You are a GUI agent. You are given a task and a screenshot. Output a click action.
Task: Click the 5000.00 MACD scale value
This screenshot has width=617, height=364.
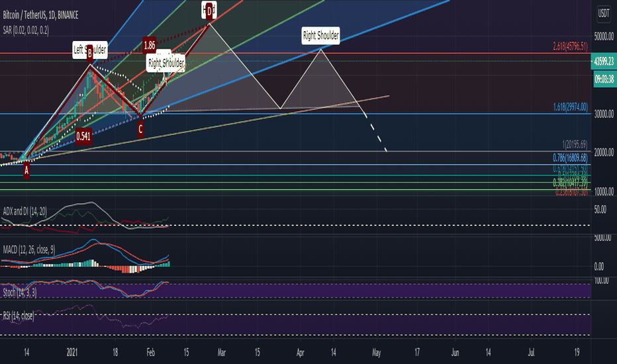(602, 238)
